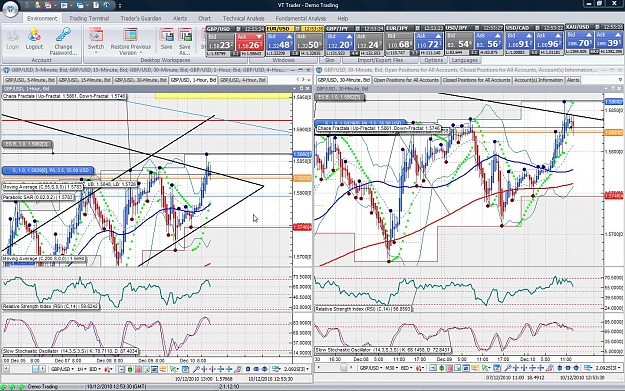Click Slow Stochastic Oscillator label in right chart
Viewport: 625px width, 391px height.
(x=383, y=350)
